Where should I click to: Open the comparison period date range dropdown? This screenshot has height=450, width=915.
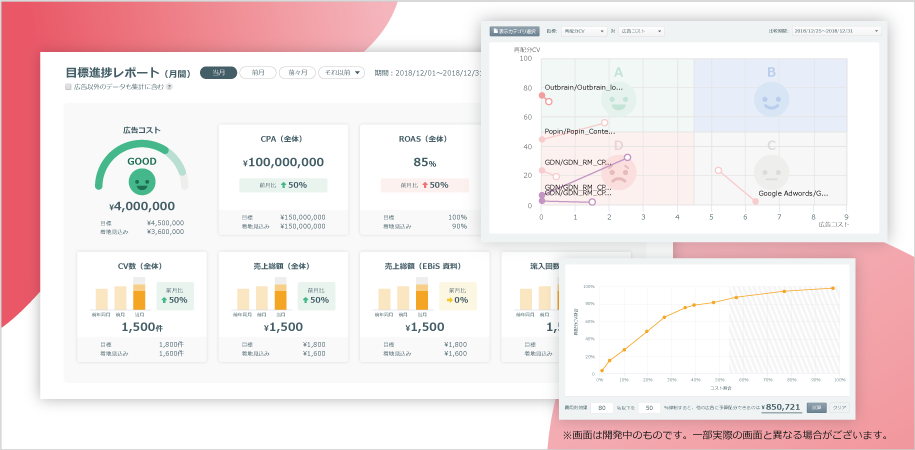tap(837, 31)
